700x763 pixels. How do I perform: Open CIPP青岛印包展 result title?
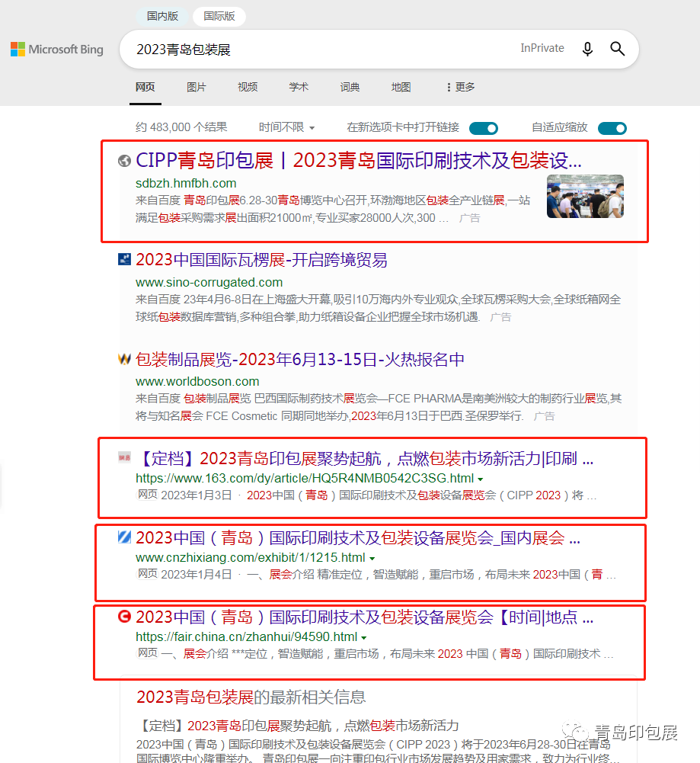pyautogui.click(x=359, y=161)
